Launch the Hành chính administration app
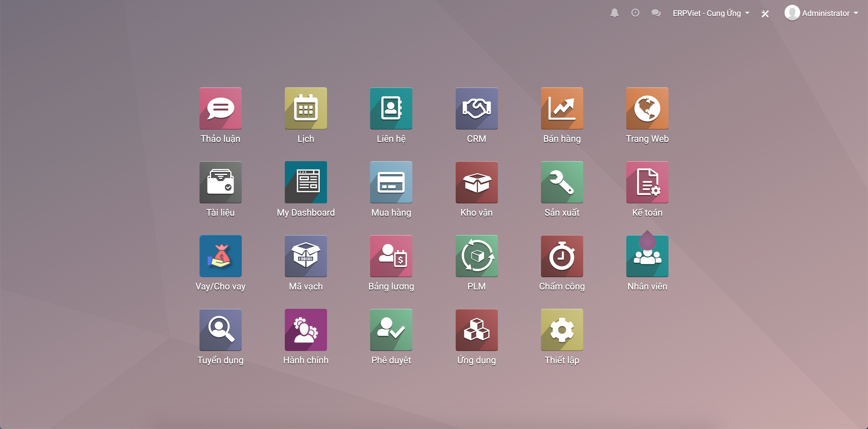Screen dimensions: 868x429 pyautogui.click(x=306, y=330)
